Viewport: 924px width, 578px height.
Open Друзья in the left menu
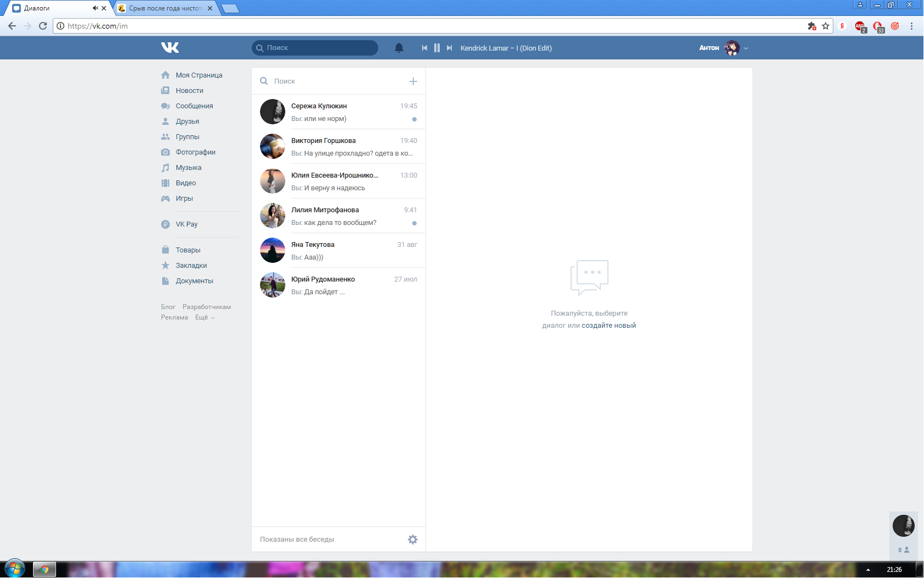coord(187,122)
